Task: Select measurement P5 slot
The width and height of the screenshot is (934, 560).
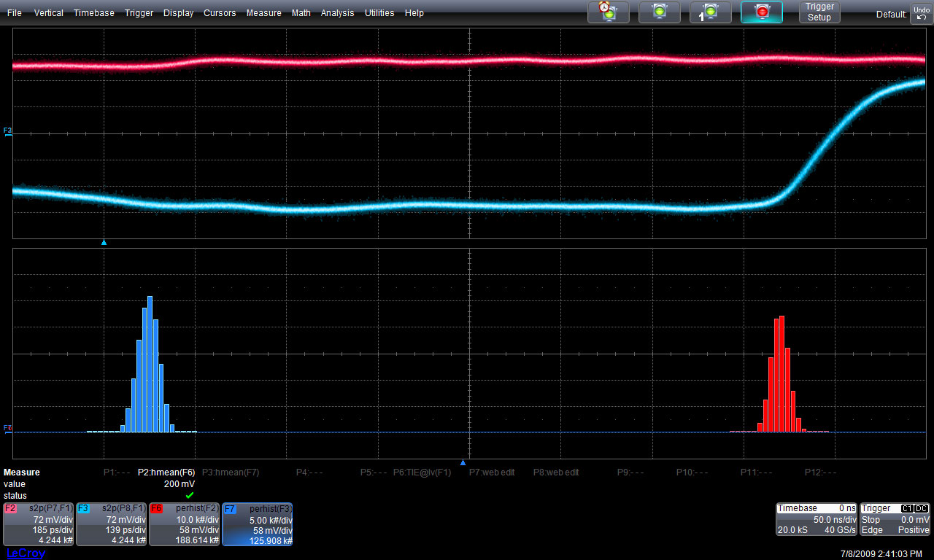Action: [x=374, y=472]
